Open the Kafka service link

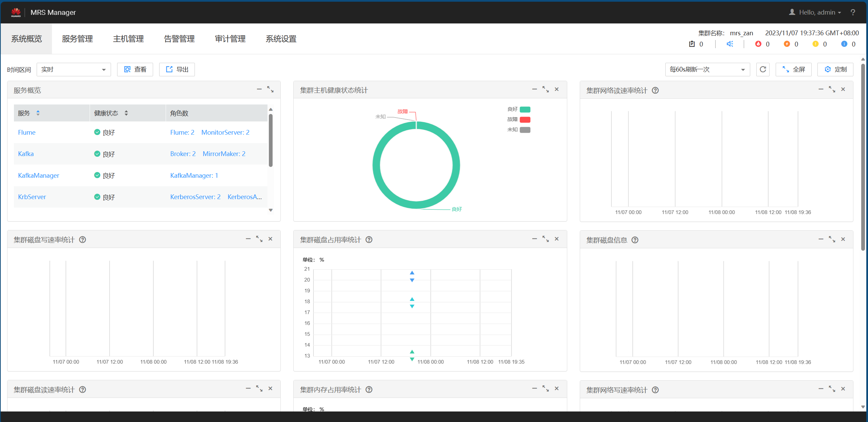pyautogui.click(x=26, y=154)
